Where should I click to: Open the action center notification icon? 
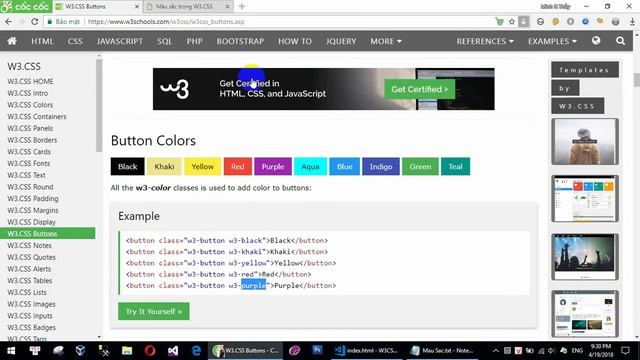tap(625, 351)
